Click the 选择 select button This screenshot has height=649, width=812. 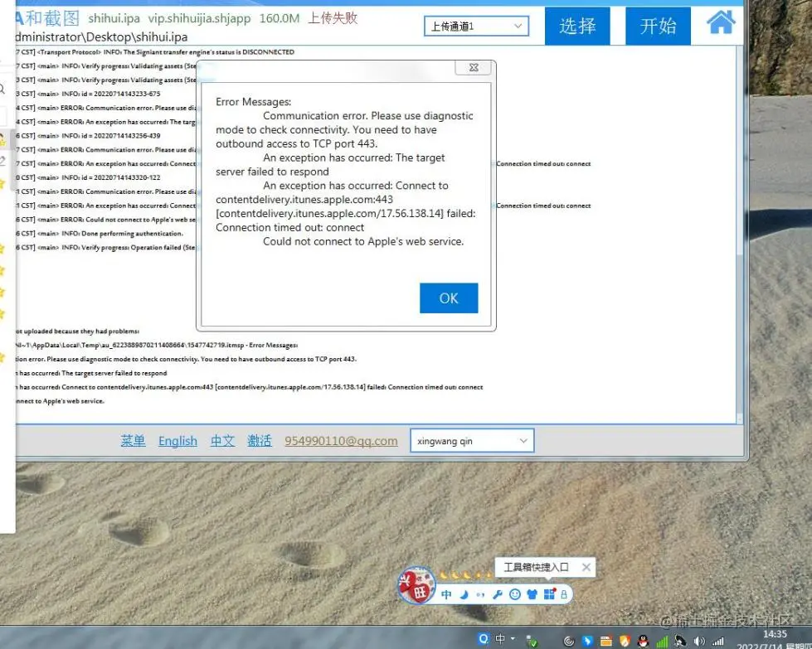point(577,26)
